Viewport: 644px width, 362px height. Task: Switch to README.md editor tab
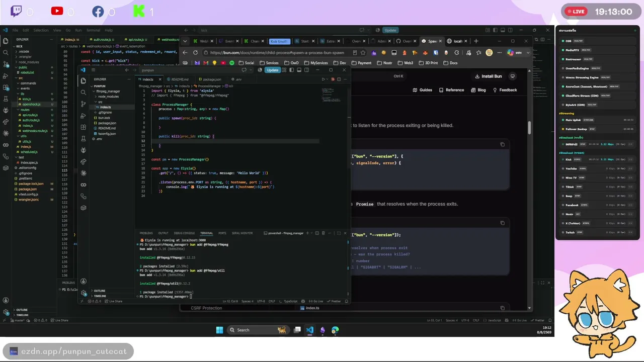(180, 79)
